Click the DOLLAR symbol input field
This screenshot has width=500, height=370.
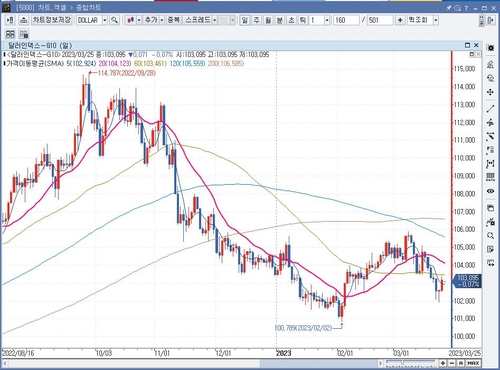(x=89, y=20)
